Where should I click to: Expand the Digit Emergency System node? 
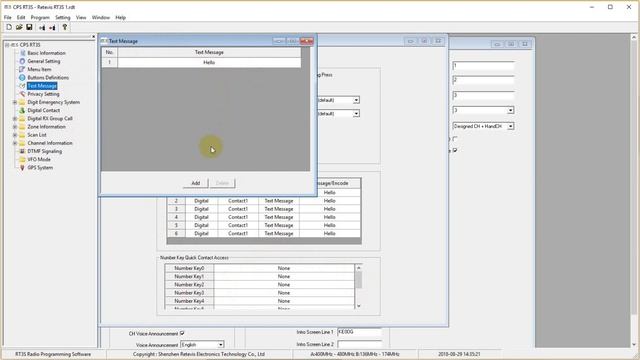click(x=15, y=102)
